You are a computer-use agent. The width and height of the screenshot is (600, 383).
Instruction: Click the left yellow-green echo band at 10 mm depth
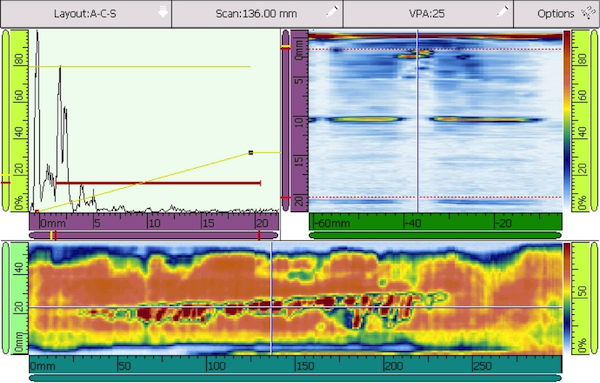364,119
